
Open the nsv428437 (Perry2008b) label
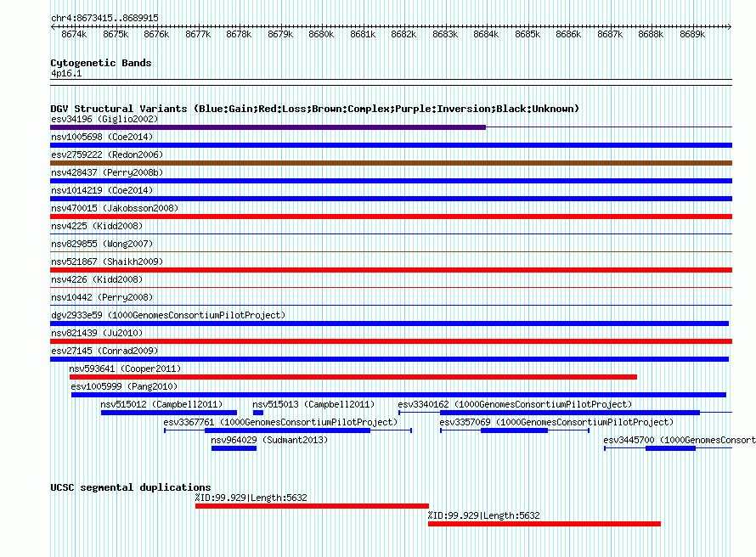click(107, 172)
